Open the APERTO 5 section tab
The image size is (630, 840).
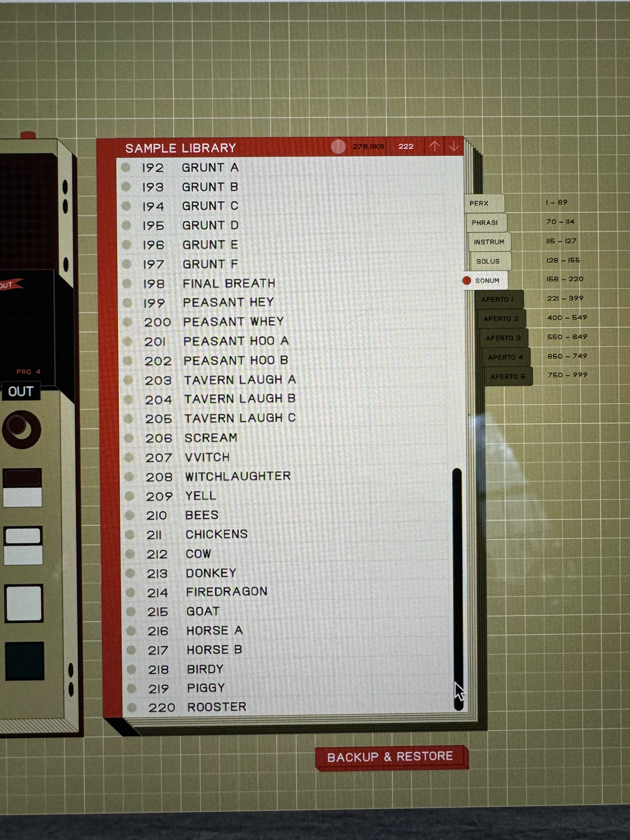pyautogui.click(x=507, y=377)
